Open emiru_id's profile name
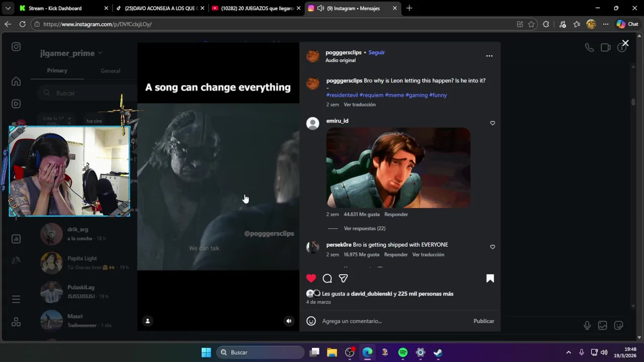 point(337,121)
